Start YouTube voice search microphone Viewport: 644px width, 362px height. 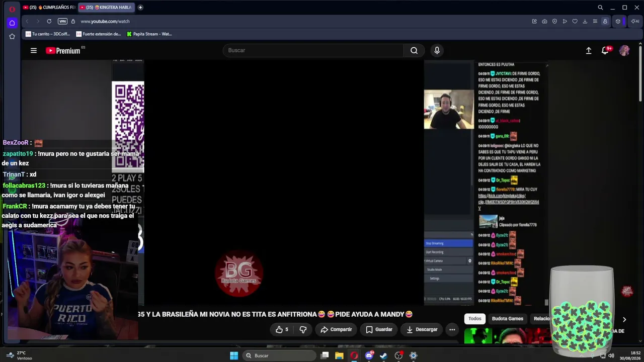coord(437,50)
